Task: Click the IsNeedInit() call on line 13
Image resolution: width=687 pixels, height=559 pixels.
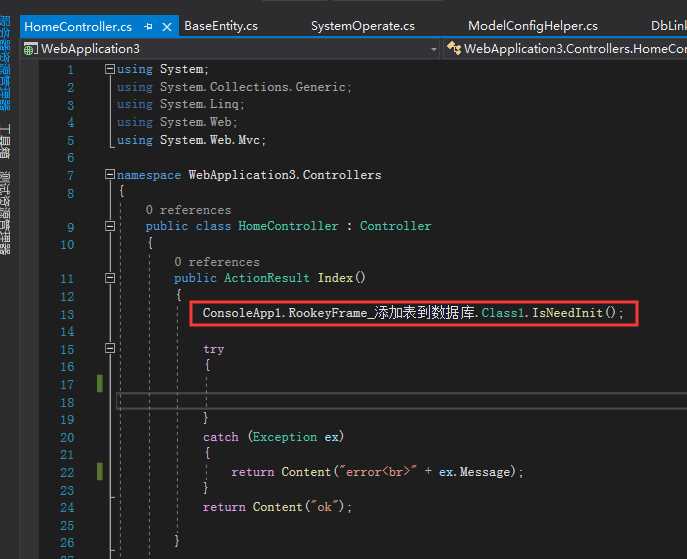Action: point(574,313)
